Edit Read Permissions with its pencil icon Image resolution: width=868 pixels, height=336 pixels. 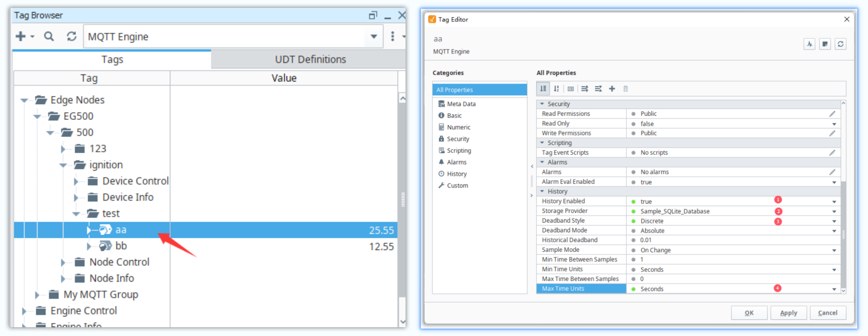click(x=832, y=114)
